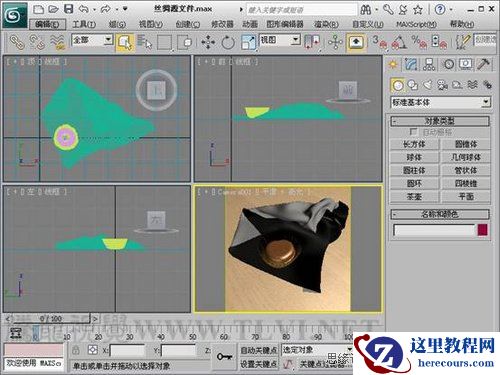Image resolution: width=500 pixels, height=375 pixels.
Task: Select the Geometry category button
Action: coord(397,85)
